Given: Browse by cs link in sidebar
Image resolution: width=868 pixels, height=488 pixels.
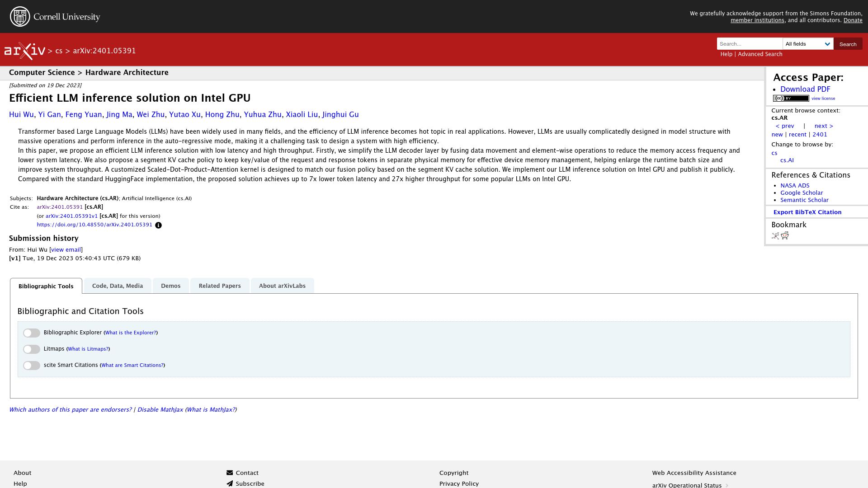Looking at the screenshot, I should click(774, 153).
